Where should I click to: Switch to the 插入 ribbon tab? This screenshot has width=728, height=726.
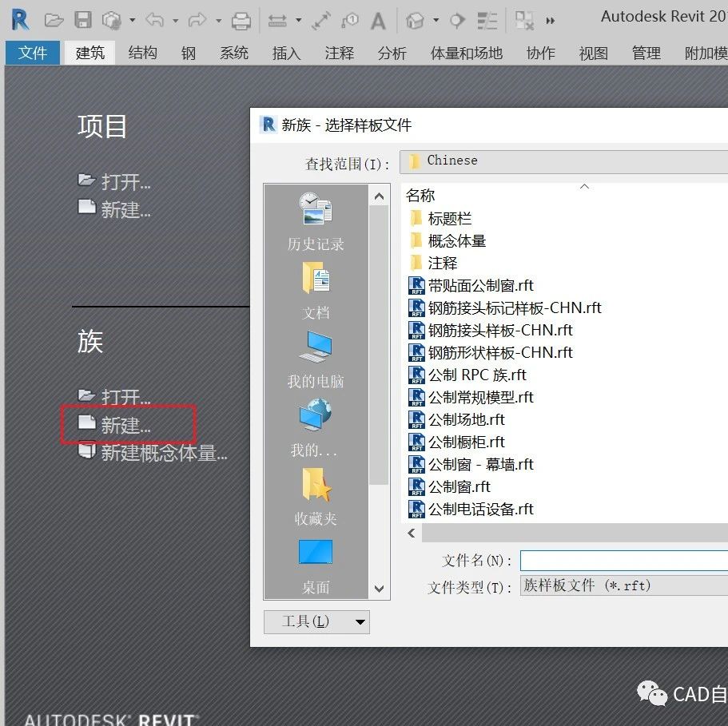point(286,53)
